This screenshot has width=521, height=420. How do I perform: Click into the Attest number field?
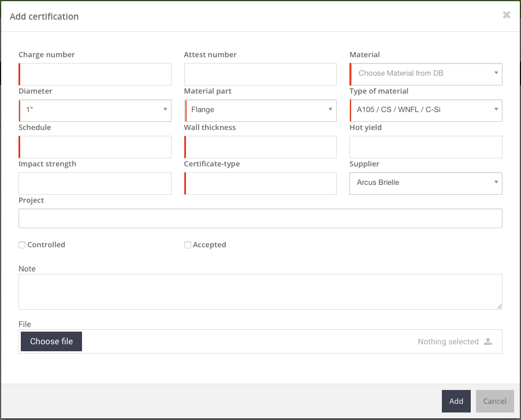point(260,75)
